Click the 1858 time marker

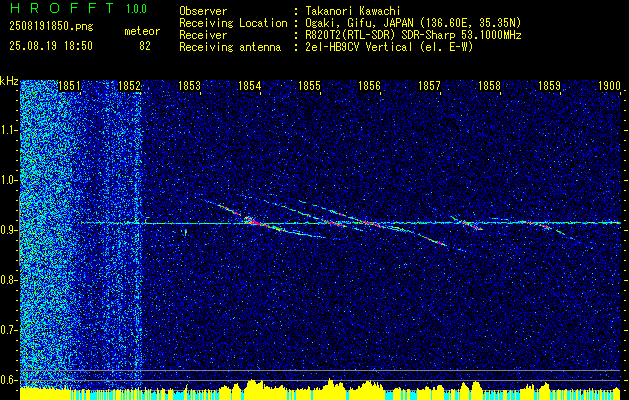489,85
